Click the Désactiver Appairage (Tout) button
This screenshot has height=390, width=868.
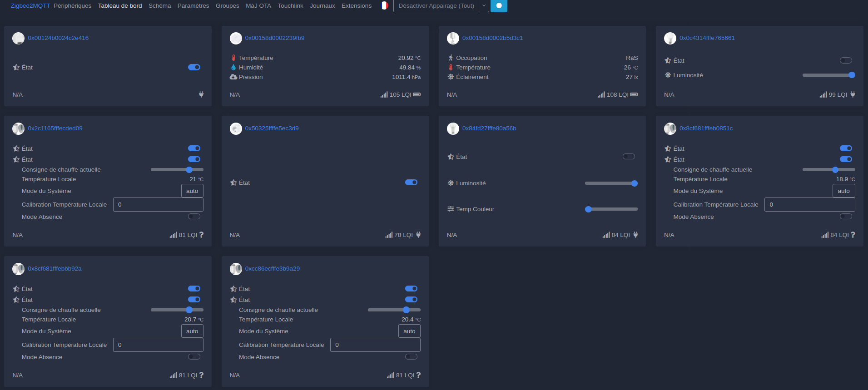coord(436,6)
